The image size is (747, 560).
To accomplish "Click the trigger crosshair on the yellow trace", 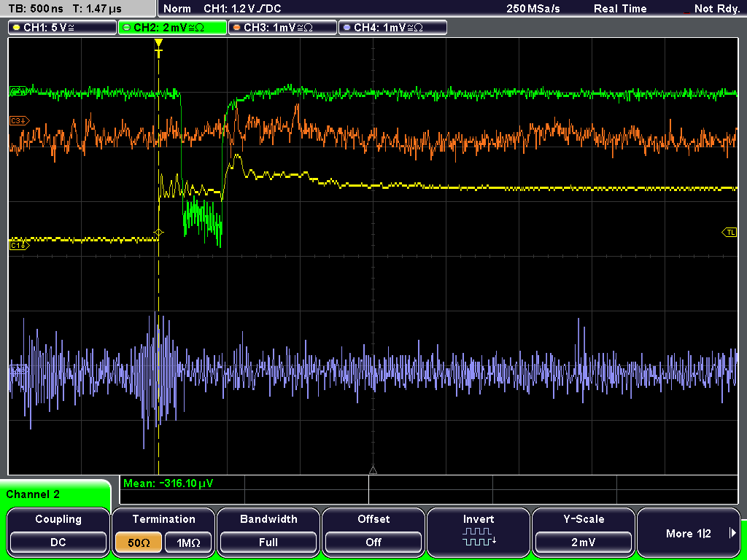I will 158,233.
